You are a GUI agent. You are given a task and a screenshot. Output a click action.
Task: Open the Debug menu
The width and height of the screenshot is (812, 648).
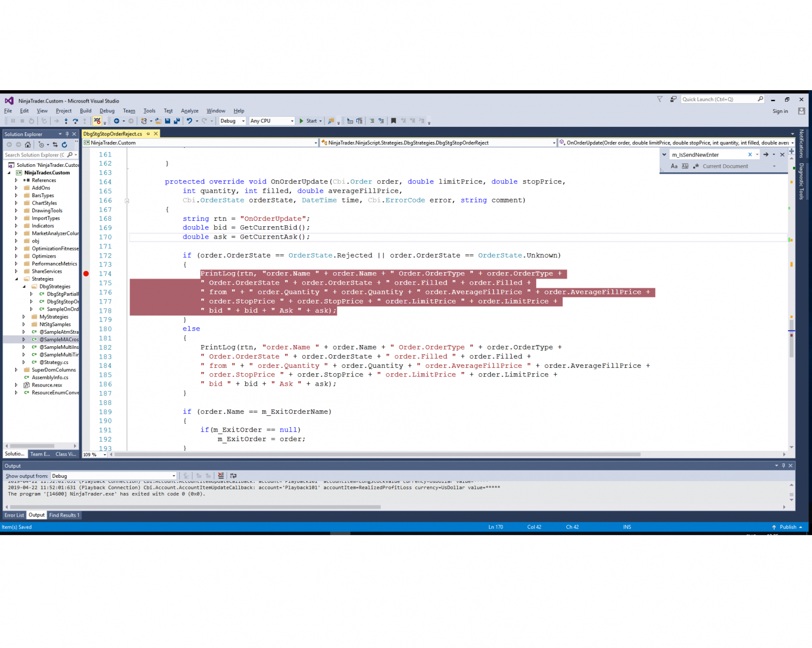click(x=107, y=111)
